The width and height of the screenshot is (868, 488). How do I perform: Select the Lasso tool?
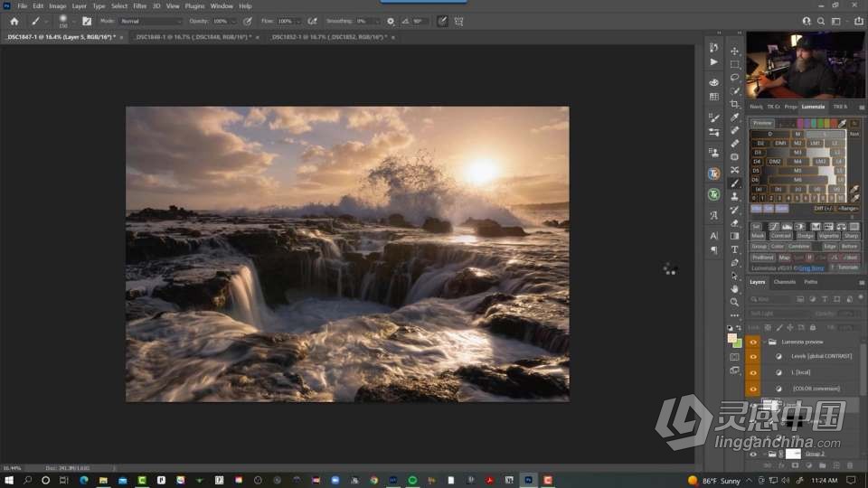(x=734, y=78)
